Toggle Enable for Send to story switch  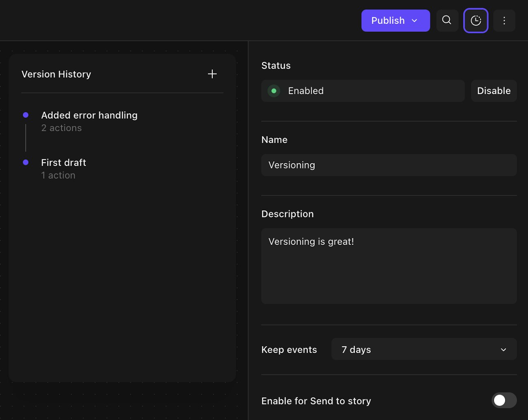point(504,401)
